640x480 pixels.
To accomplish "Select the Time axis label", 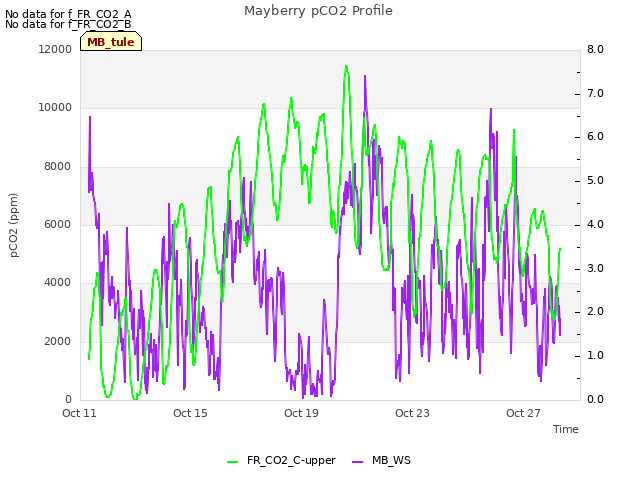I will click(x=566, y=429).
